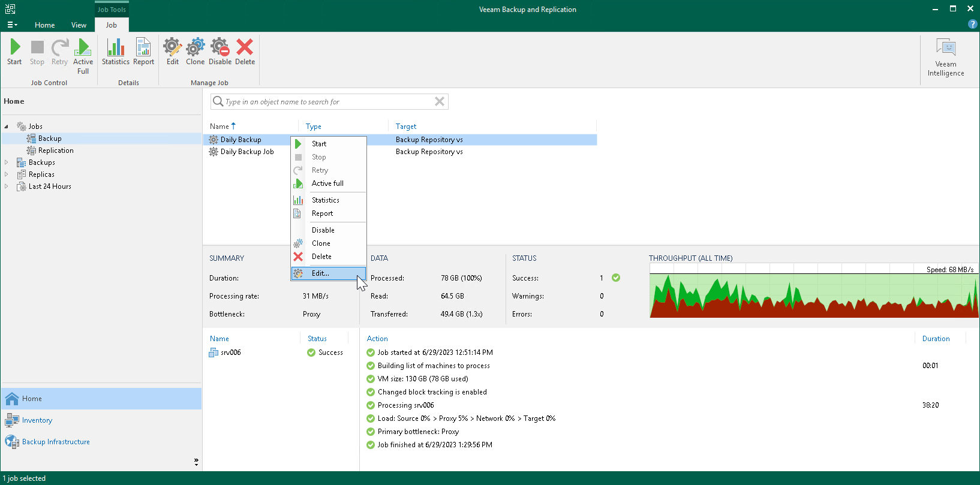980x485 pixels.
Task: Expand the Backups tree node
Action: (x=7, y=162)
